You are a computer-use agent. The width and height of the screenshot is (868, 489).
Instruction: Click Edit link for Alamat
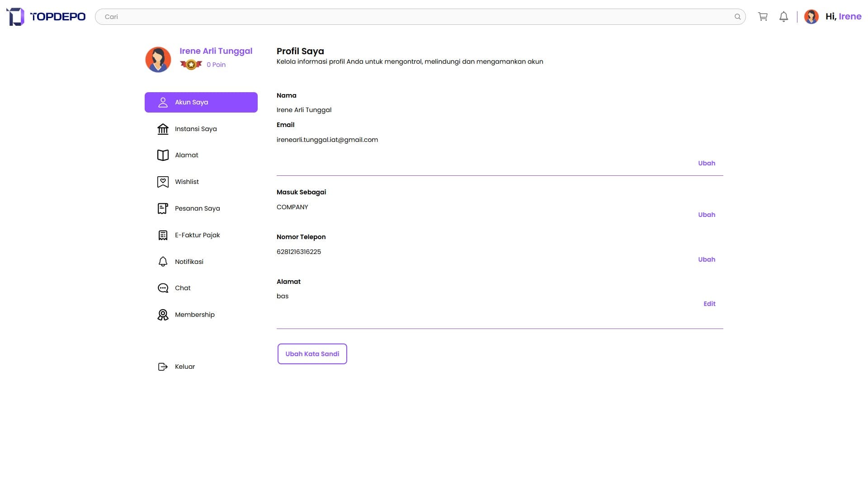tap(709, 304)
